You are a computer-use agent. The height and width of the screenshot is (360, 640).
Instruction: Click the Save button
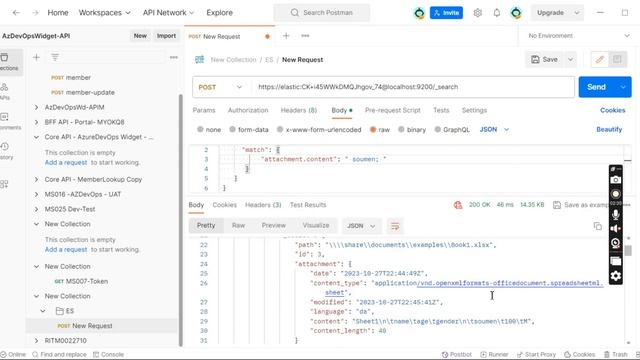[x=544, y=60]
